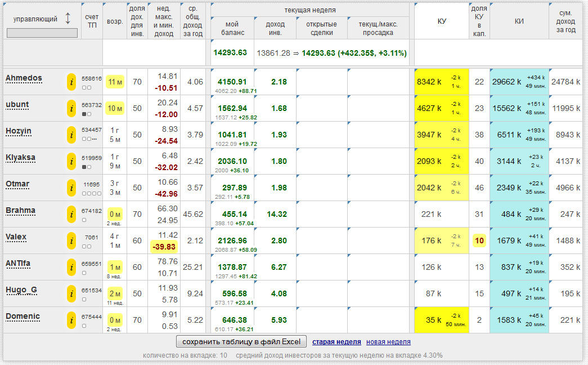
Task: Open Ahmedos manager link
Action: [x=24, y=78]
